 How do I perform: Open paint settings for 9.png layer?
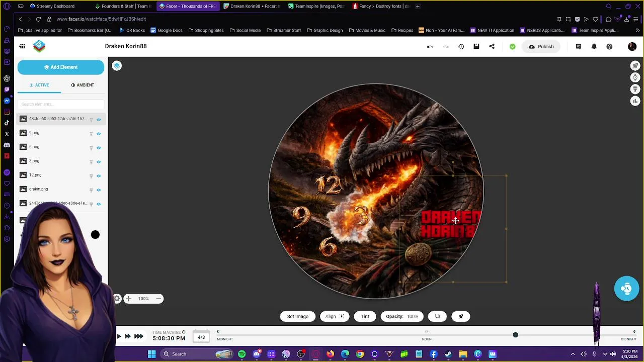[x=91, y=134]
